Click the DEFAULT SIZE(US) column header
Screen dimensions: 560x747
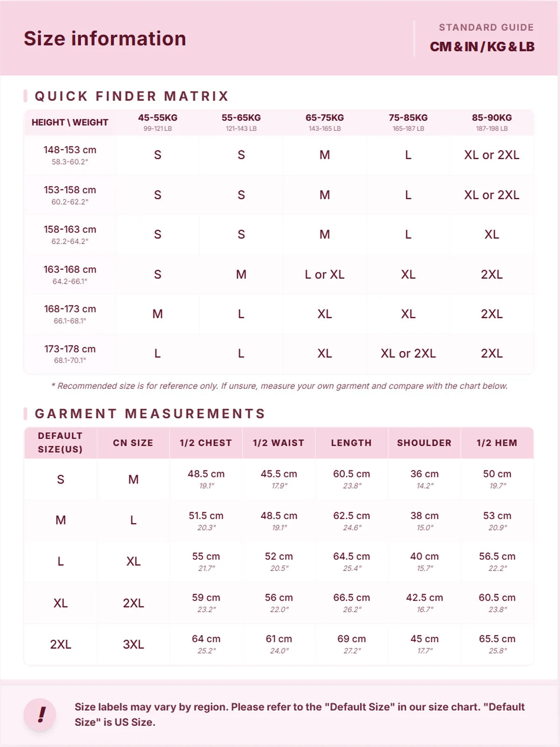(60, 443)
